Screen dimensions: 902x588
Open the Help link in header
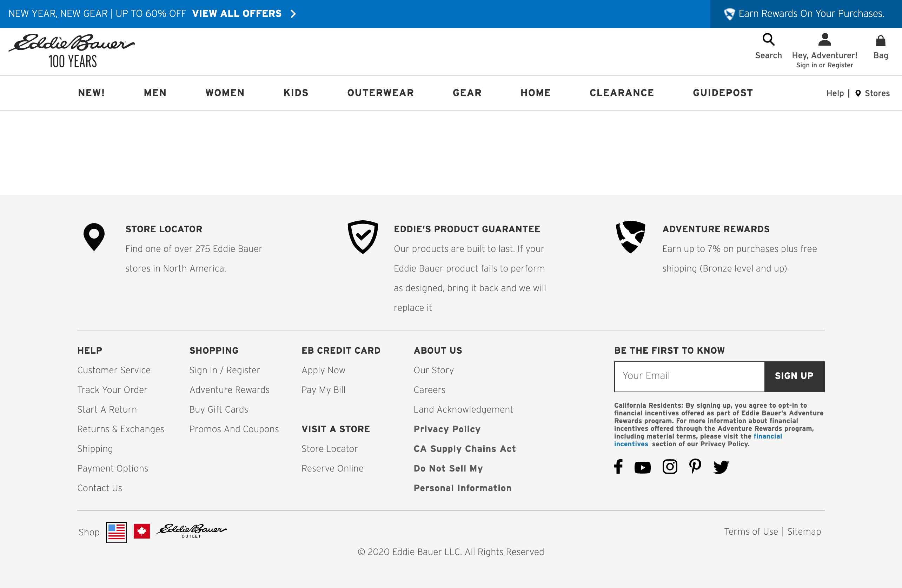pos(835,93)
